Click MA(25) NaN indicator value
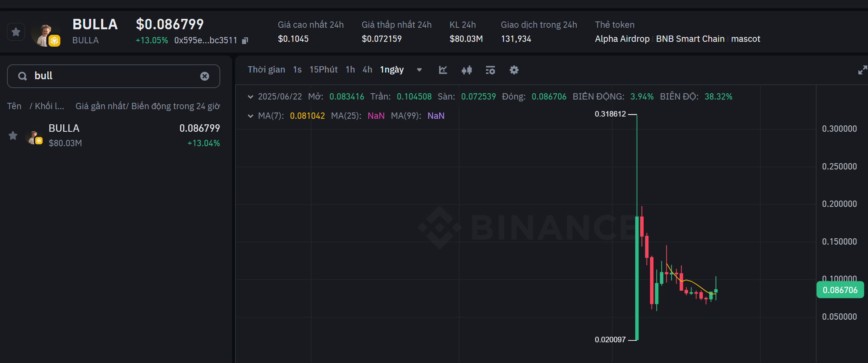The width and height of the screenshot is (868, 363). click(376, 116)
